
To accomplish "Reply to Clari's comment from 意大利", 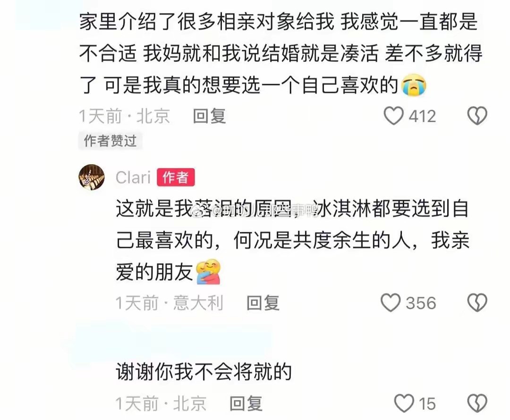I will pyautogui.click(x=263, y=303).
